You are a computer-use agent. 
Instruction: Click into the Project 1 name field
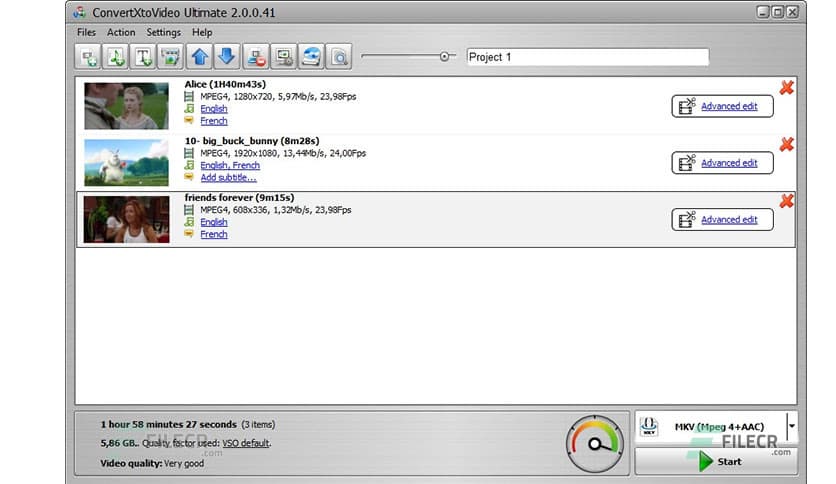588,57
